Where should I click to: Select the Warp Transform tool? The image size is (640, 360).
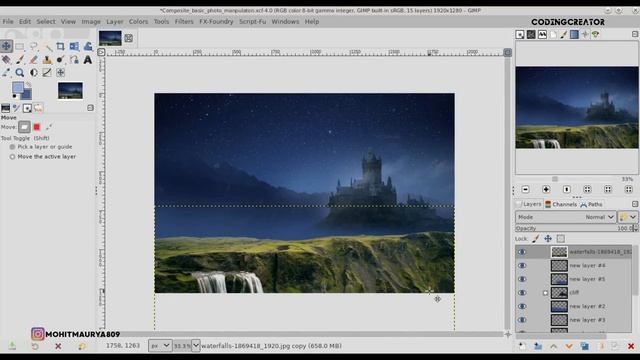88,46
